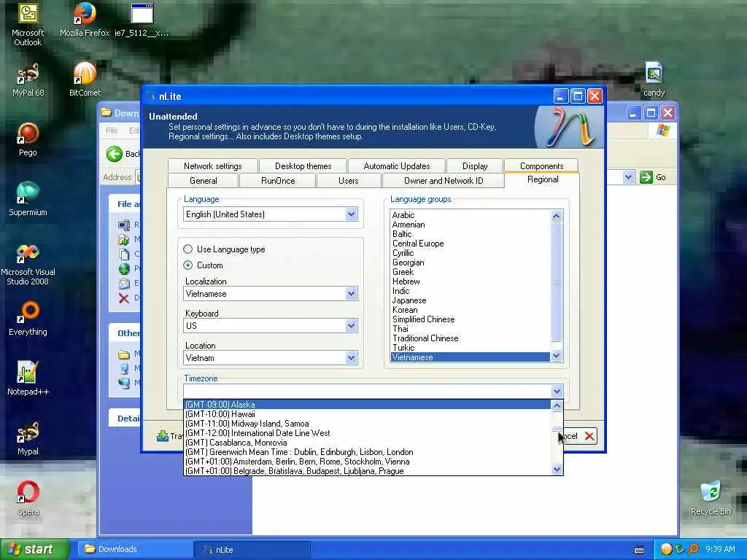Open the Language dropdown
The height and width of the screenshot is (560, 747).
351,214
